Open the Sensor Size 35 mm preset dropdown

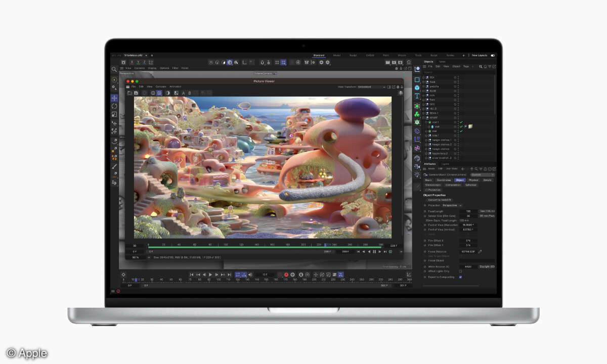[487, 216]
